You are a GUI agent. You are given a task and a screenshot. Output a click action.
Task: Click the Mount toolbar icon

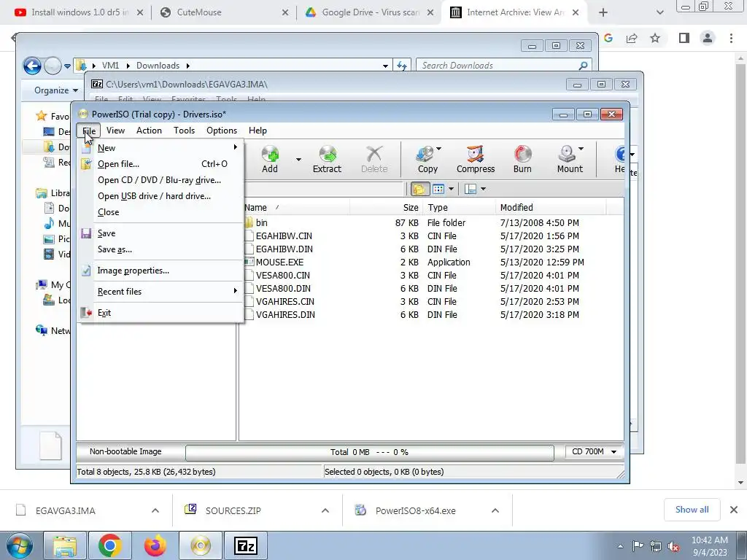point(569,160)
